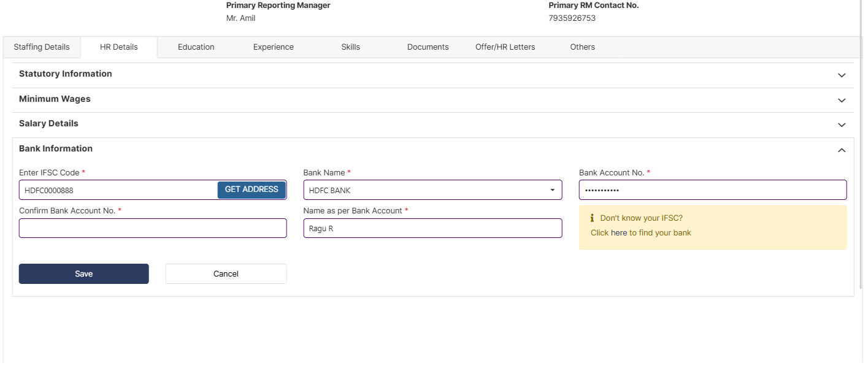
Task: Click the 'here' link to find bank
Action: pos(618,233)
